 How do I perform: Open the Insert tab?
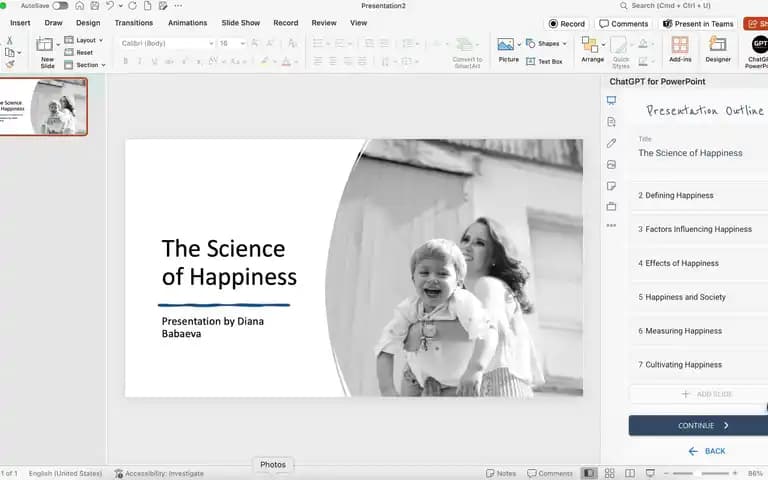pos(20,23)
